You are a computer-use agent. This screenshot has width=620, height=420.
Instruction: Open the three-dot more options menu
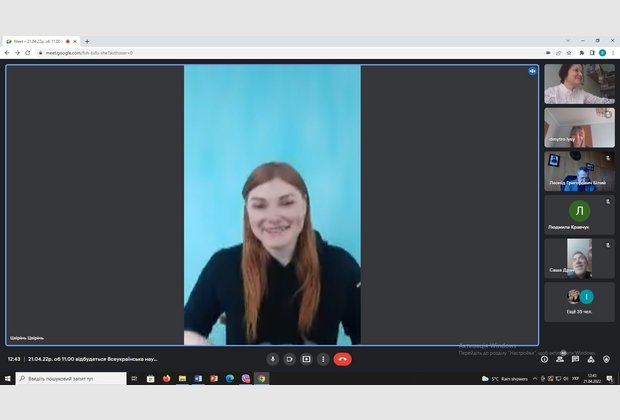[322, 359]
